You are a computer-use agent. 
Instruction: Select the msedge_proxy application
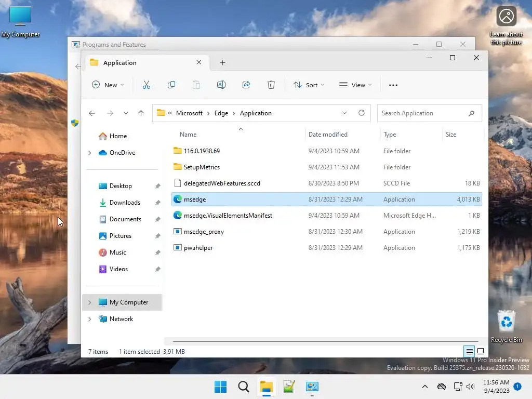click(327, 232)
